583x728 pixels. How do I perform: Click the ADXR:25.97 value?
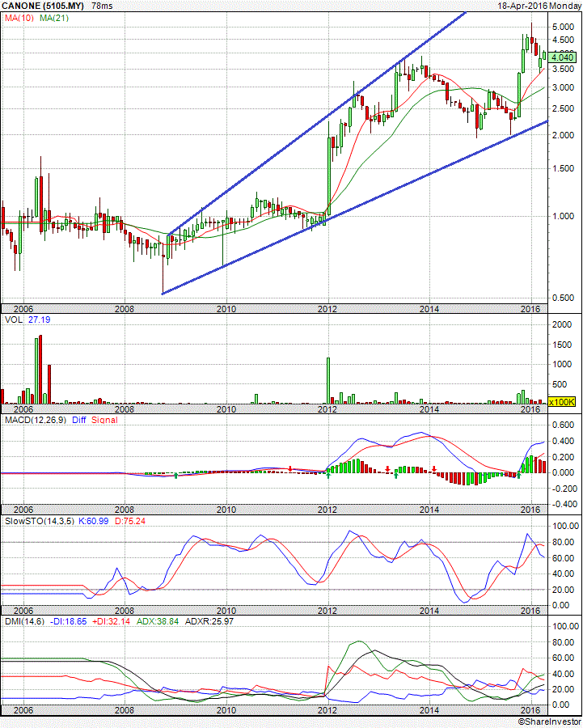208,621
